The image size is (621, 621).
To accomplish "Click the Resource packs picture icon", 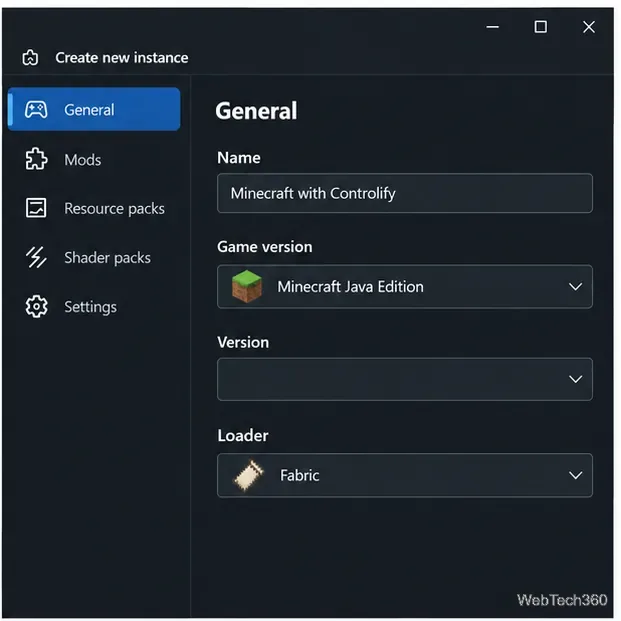I will [36, 208].
